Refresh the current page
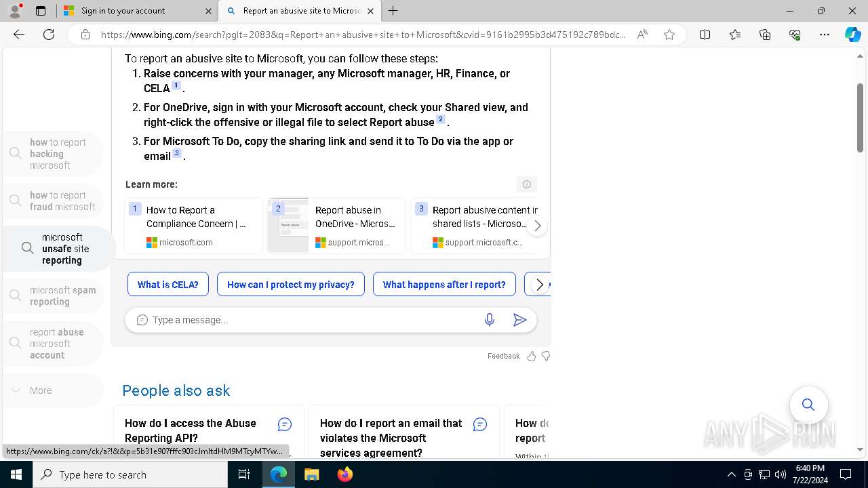 coord(49,35)
